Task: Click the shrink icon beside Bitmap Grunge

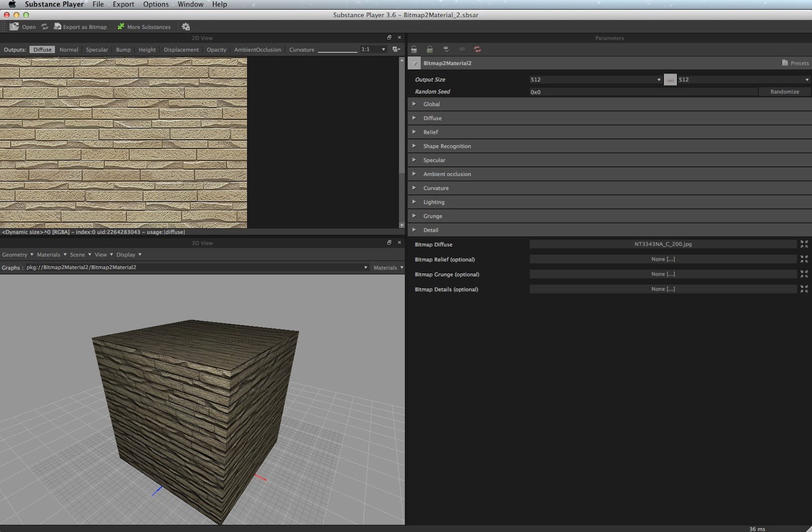Action: pyautogui.click(x=804, y=274)
